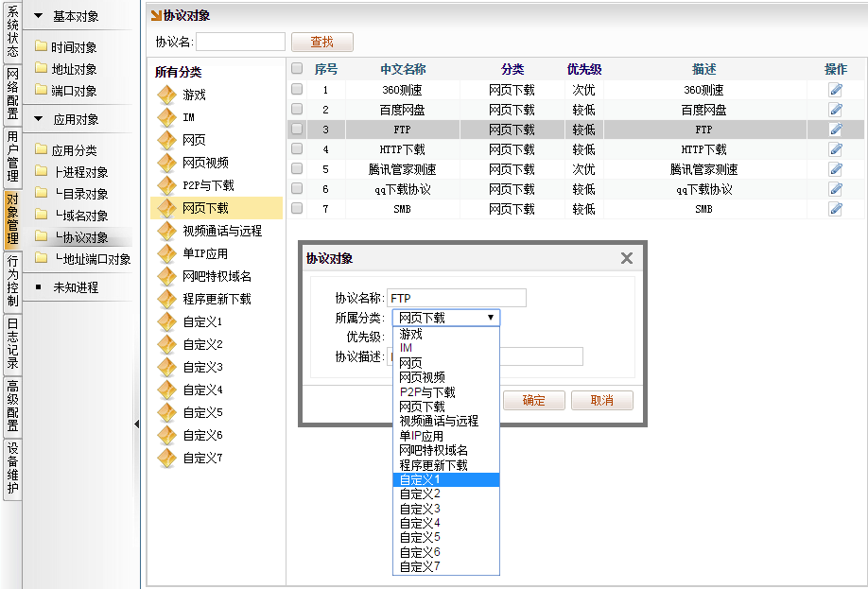The image size is (868, 589).
Task: Check the box for qq下载协议 row
Action: (x=297, y=189)
